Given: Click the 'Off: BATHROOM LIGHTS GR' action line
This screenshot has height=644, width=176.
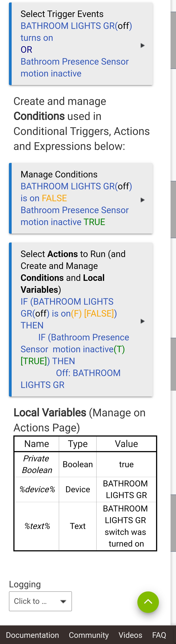Looking at the screenshot, I should [x=70, y=379].
